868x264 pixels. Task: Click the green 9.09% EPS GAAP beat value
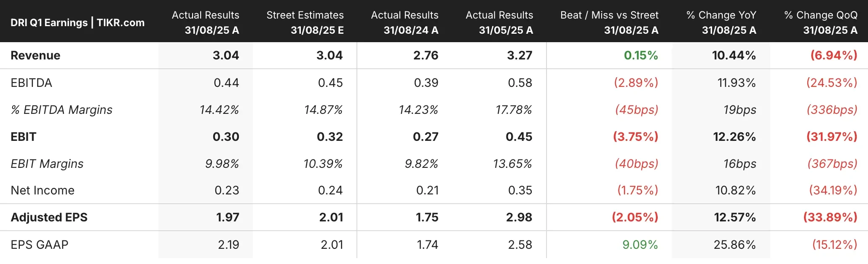tap(640, 245)
